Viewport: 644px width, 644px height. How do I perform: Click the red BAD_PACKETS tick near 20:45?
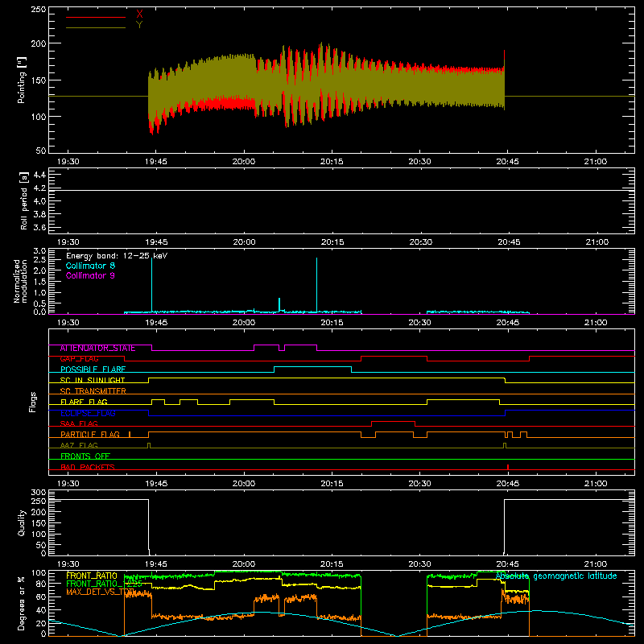508,467
